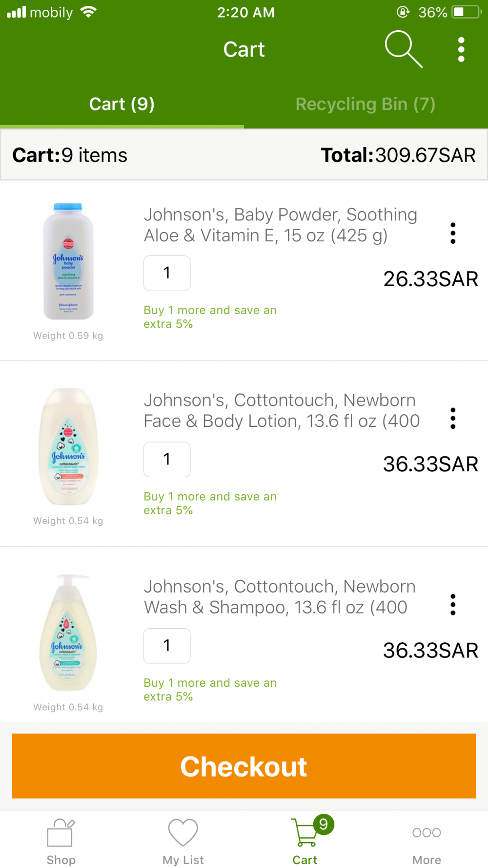Edit quantity field for Baby Powder
Viewport: 488px width, 868px height.
point(167,273)
